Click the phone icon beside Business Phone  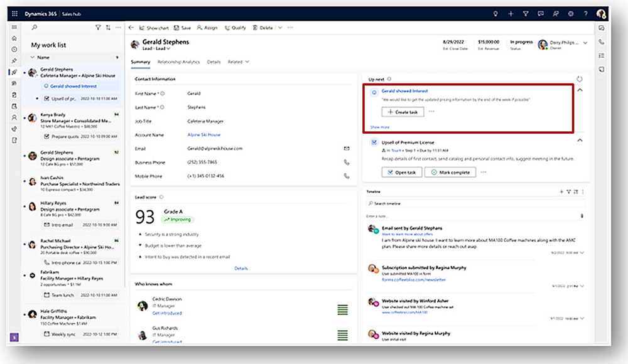[347, 162]
